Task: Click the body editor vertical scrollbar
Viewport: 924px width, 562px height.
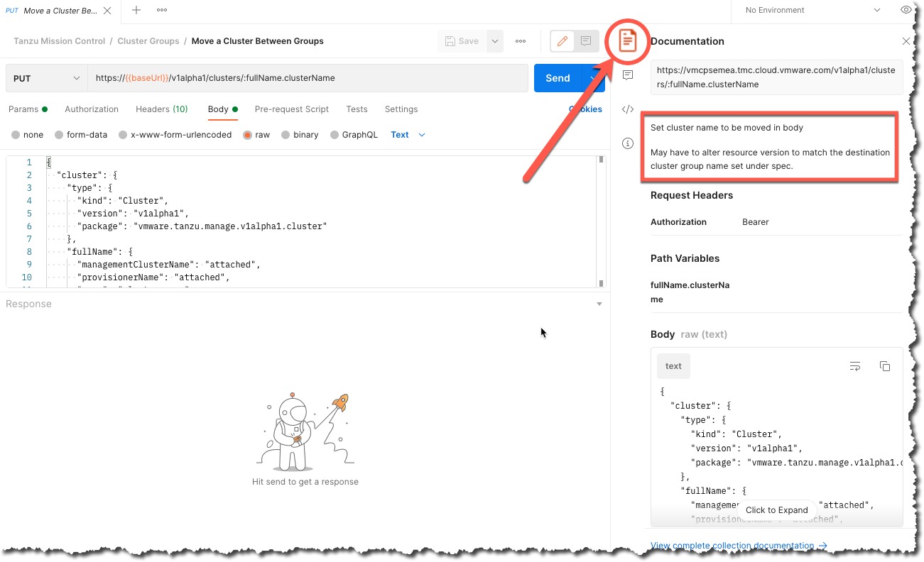Action: 602,221
